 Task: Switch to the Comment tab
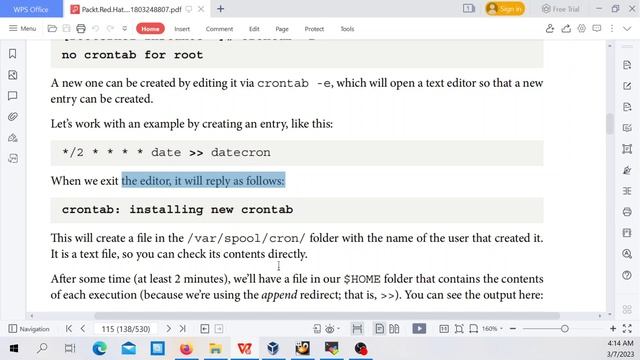(x=219, y=29)
